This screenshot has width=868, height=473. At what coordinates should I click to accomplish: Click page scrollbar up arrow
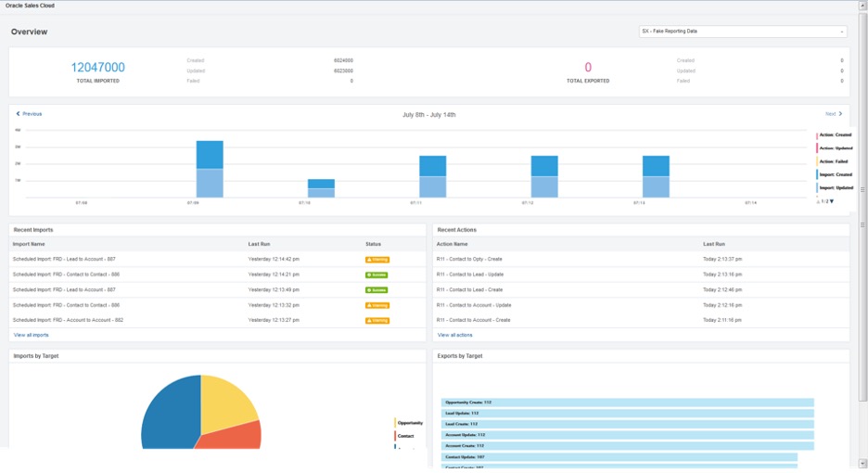pyautogui.click(x=862, y=6)
